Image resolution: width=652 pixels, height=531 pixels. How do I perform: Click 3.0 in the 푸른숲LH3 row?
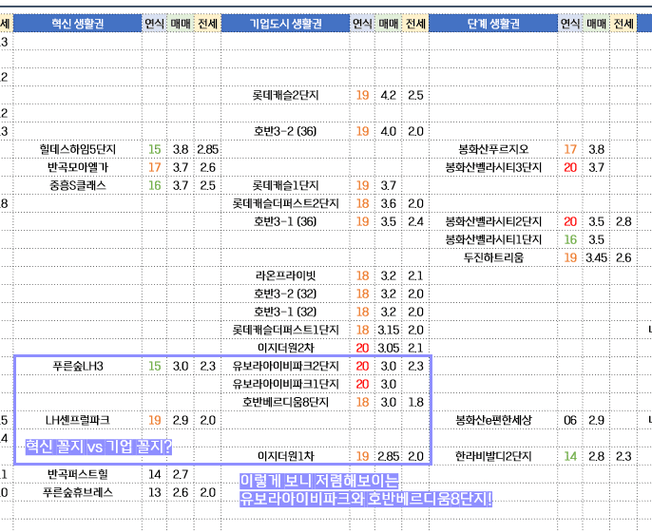pyautogui.click(x=180, y=366)
